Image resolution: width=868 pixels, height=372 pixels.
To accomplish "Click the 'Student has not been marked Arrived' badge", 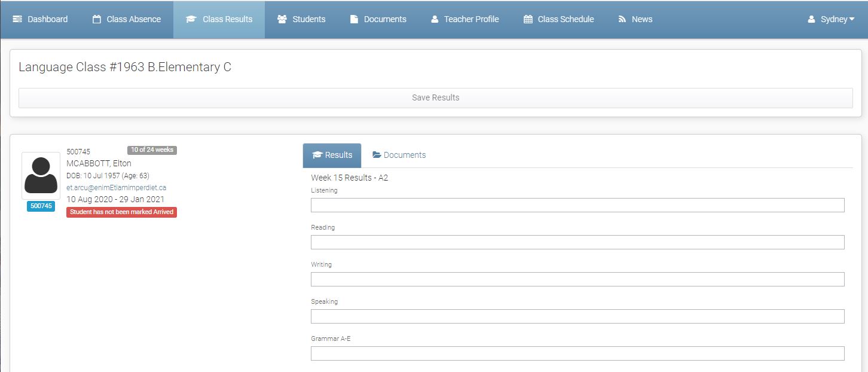I will [121, 212].
